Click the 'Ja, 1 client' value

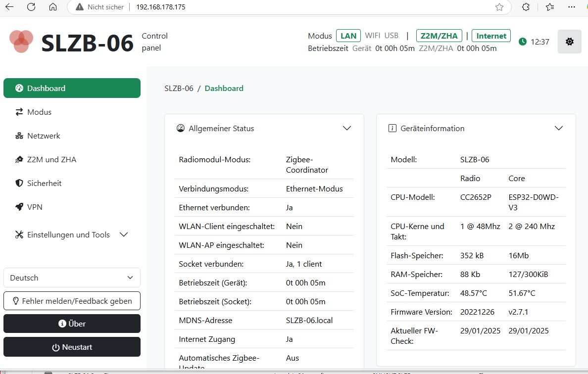[x=304, y=264]
